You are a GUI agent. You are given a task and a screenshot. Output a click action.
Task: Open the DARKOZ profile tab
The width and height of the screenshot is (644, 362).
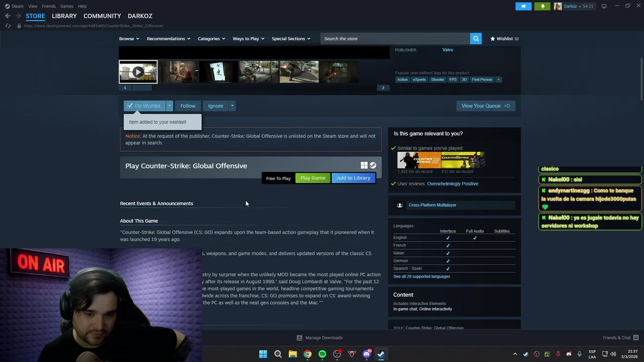(140, 16)
